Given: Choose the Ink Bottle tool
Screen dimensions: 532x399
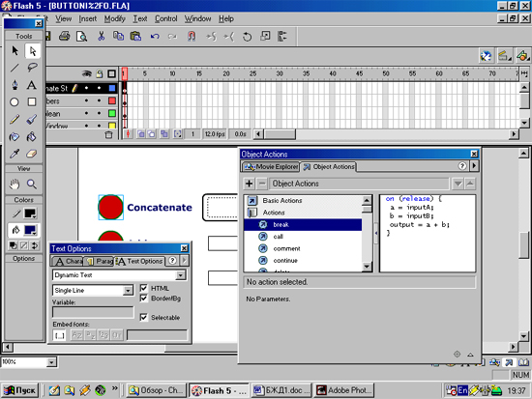Looking at the screenshot, I should pyautogui.click(x=15, y=136).
